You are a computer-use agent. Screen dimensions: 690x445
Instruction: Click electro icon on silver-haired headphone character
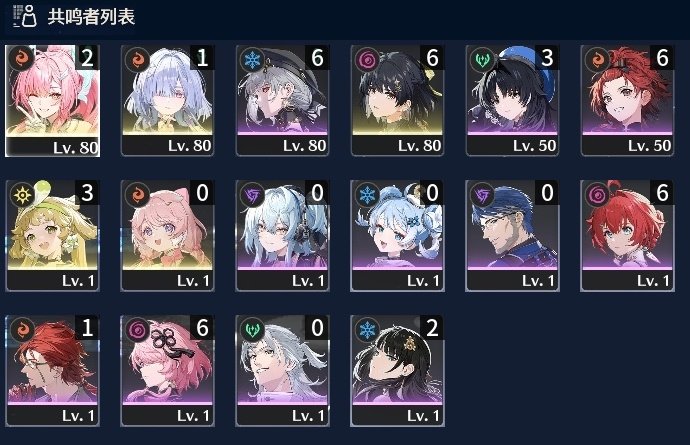[x=253, y=195]
